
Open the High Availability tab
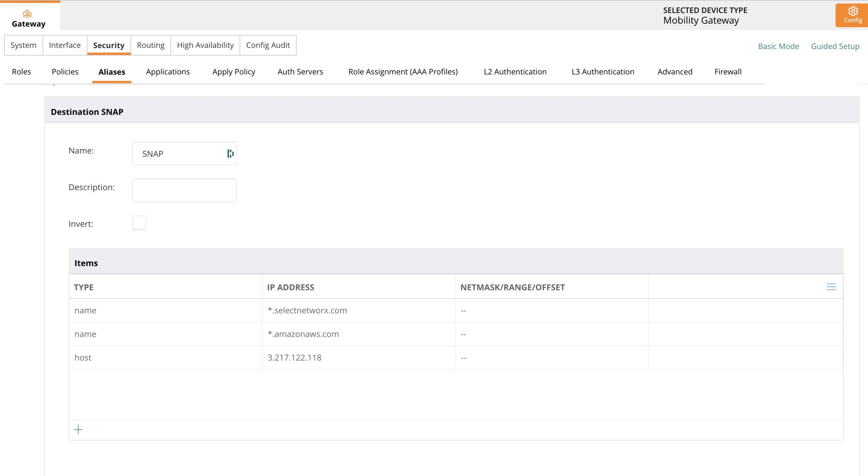(x=205, y=45)
